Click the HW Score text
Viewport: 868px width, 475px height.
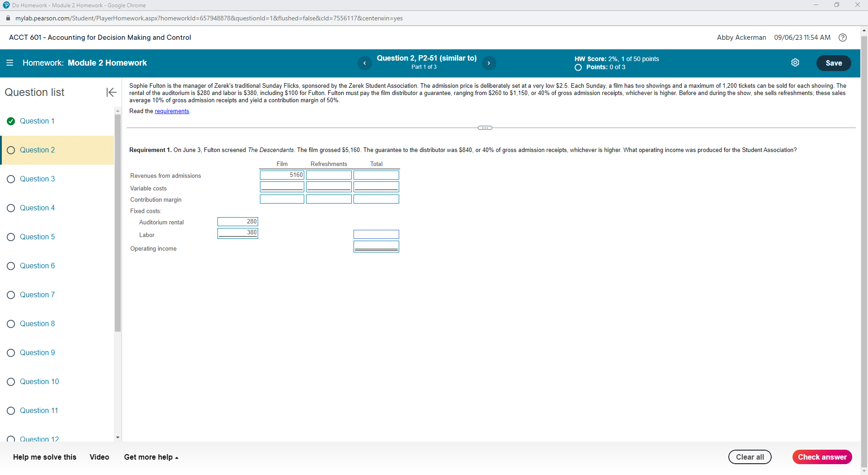pos(617,59)
